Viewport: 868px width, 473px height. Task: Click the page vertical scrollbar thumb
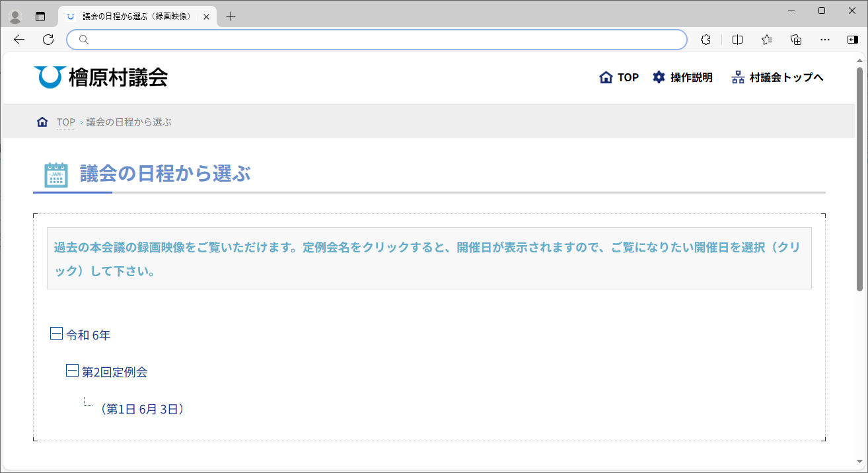tap(859, 178)
